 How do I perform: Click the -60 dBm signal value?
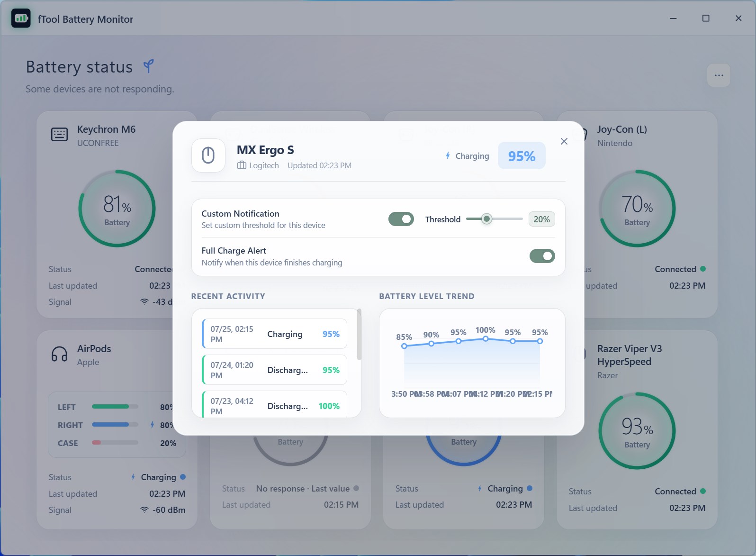pos(169,510)
